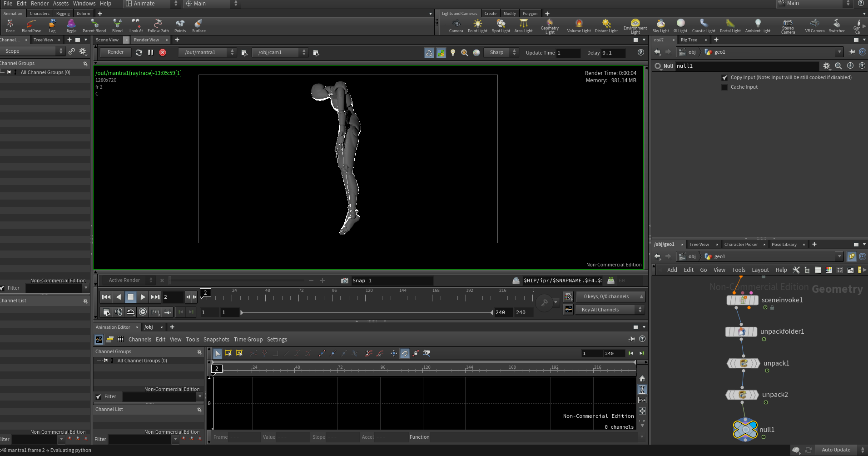The height and width of the screenshot is (456, 868).
Task: Click the Auto Update button
Action: 836,450
